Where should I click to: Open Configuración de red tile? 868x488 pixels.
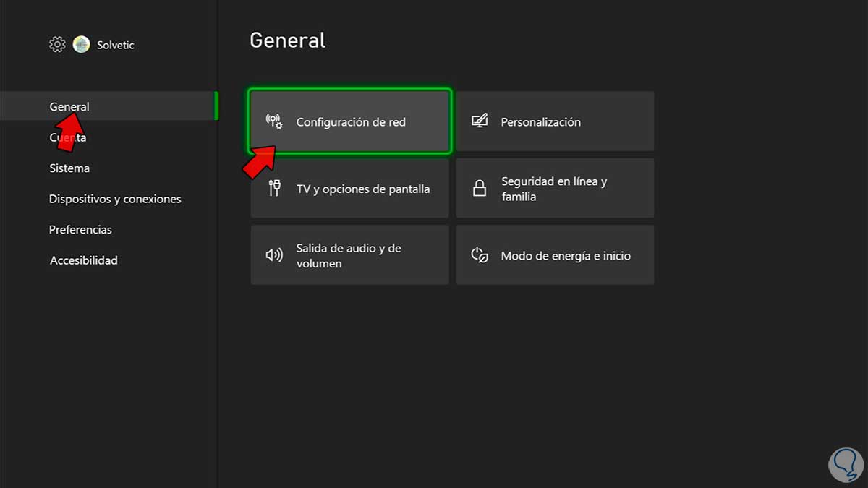(x=351, y=122)
